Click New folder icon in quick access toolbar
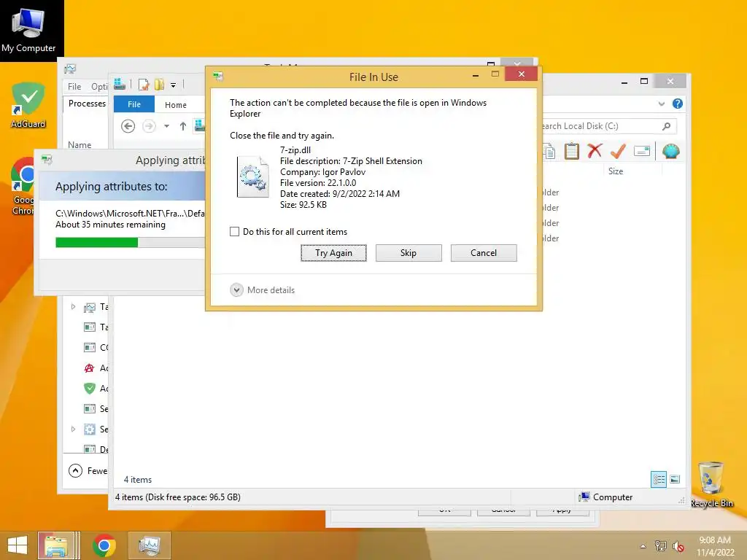Image resolution: width=747 pixels, height=560 pixels. [x=159, y=85]
